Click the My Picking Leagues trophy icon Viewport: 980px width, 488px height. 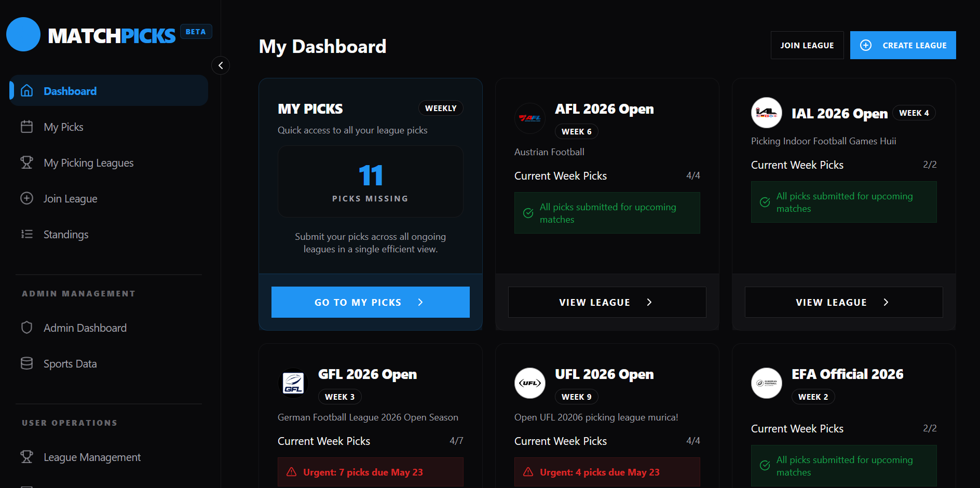(26, 162)
